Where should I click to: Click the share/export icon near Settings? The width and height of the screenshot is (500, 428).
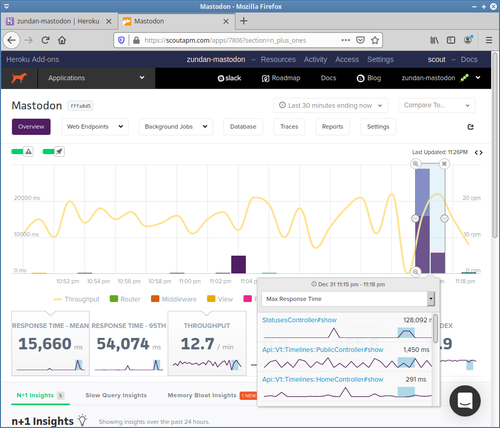pyautogui.click(x=470, y=127)
